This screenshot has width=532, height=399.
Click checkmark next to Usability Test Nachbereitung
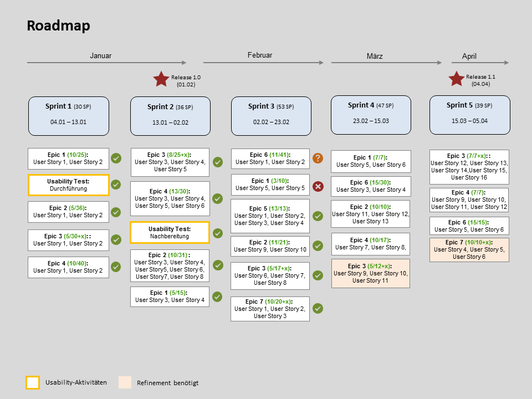(x=217, y=233)
